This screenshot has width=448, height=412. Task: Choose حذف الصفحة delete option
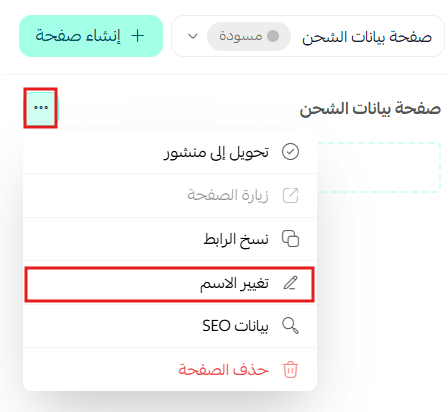point(170,370)
